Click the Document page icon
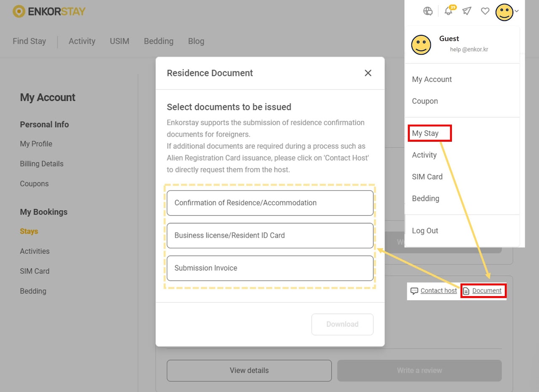539x392 pixels. (x=466, y=291)
